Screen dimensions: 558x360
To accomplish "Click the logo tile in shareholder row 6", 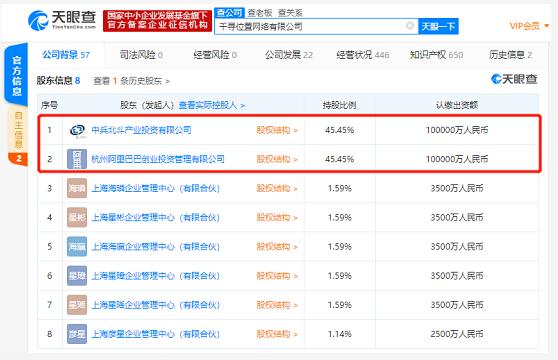I will [x=77, y=276].
